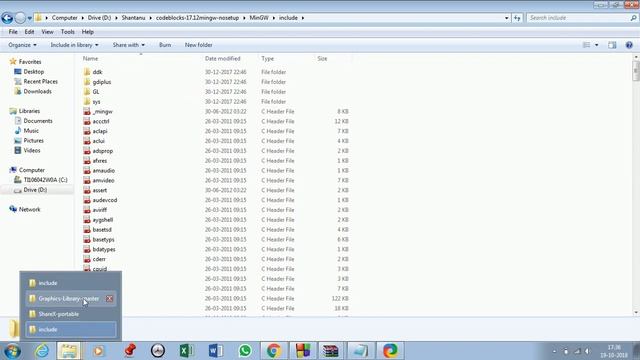Select the C: drive in navigation pane
Screen dimensions: 640x360
[x=45, y=180]
